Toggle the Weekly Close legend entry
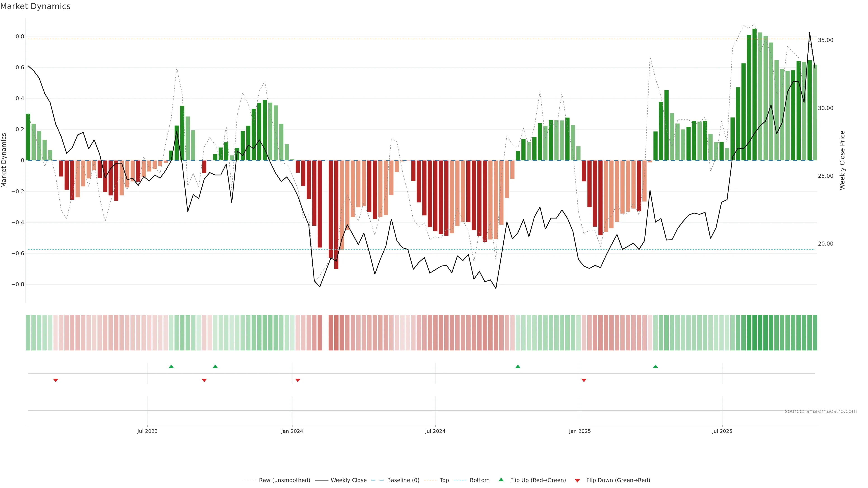868x488 pixels. pyautogui.click(x=348, y=480)
